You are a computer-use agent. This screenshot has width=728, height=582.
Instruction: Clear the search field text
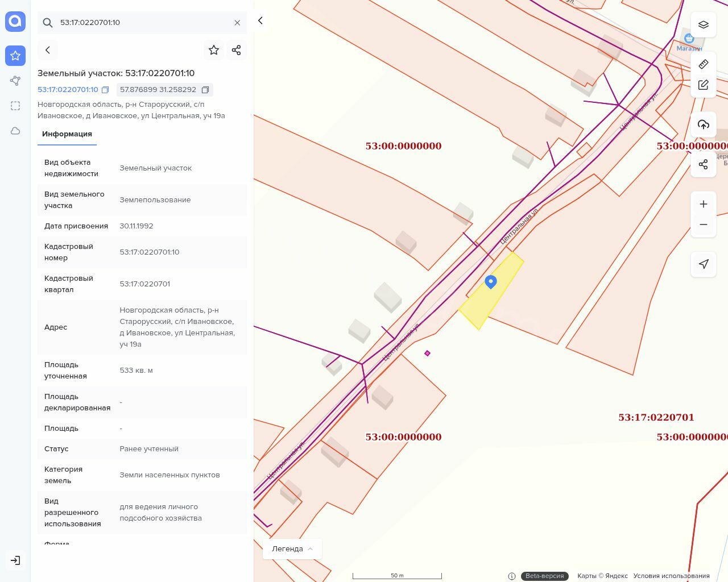pyautogui.click(x=237, y=23)
